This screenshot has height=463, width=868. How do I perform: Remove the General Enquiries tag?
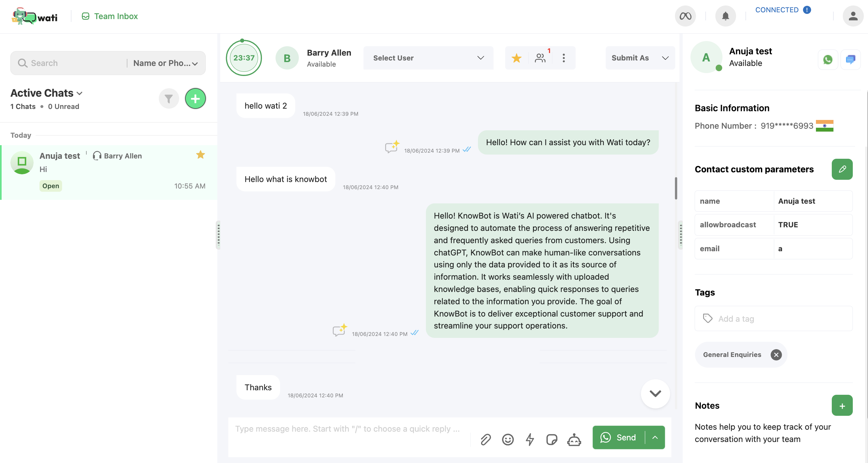(776, 354)
